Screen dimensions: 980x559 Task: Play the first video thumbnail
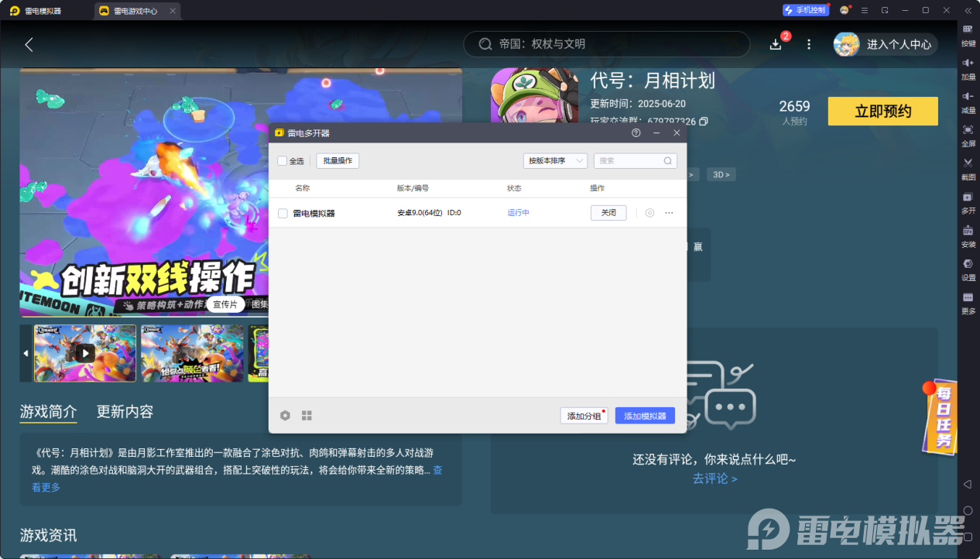click(85, 353)
